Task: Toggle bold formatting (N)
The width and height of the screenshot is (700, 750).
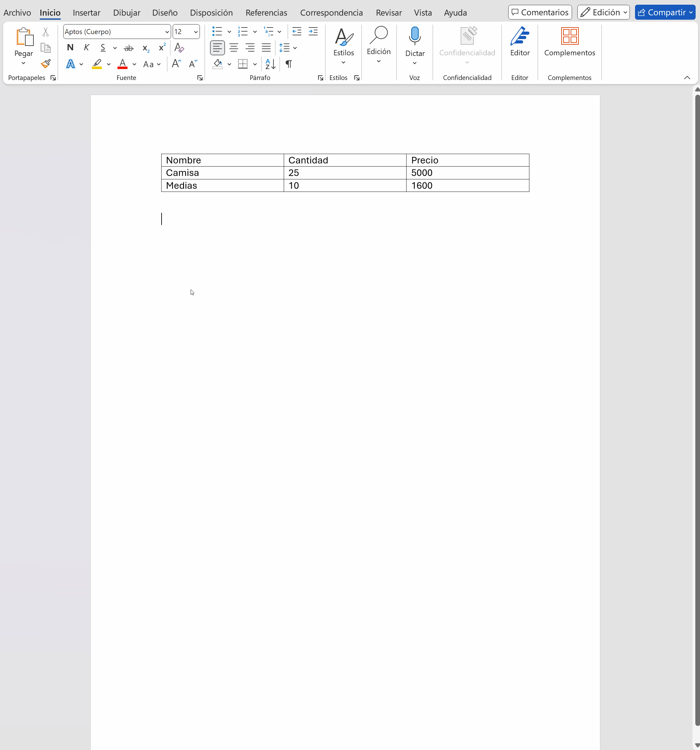Action: coord(70,47)
